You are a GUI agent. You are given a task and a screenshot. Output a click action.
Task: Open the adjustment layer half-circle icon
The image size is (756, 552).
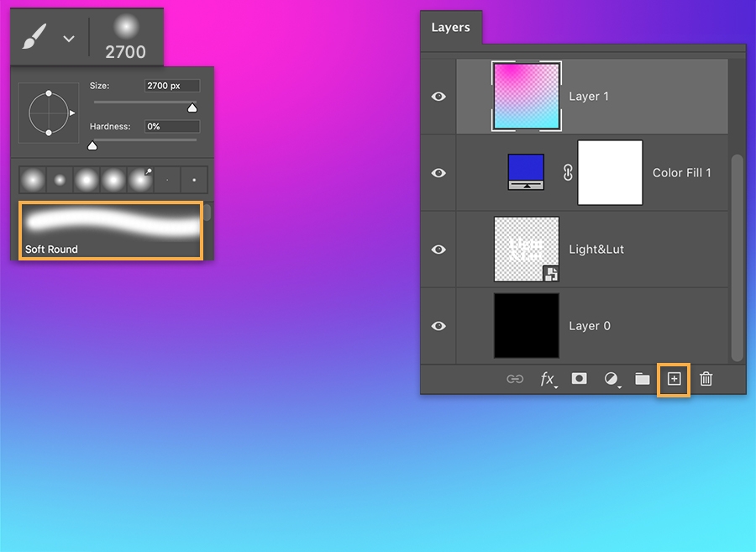click(611, 379)
